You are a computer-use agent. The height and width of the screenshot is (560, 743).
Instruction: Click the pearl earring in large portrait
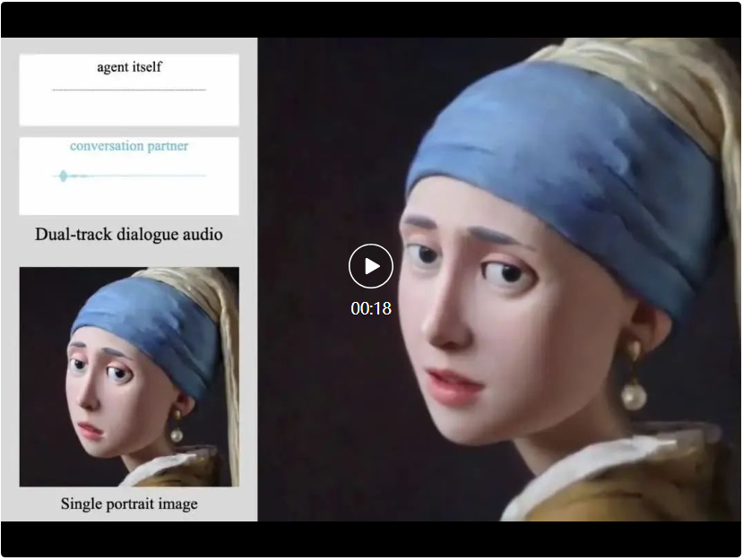(x=635, y=395)
